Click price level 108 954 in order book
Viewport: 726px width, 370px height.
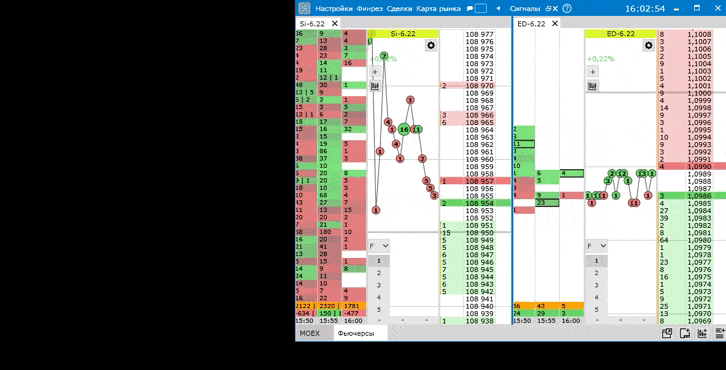click(x=480, y=203)
